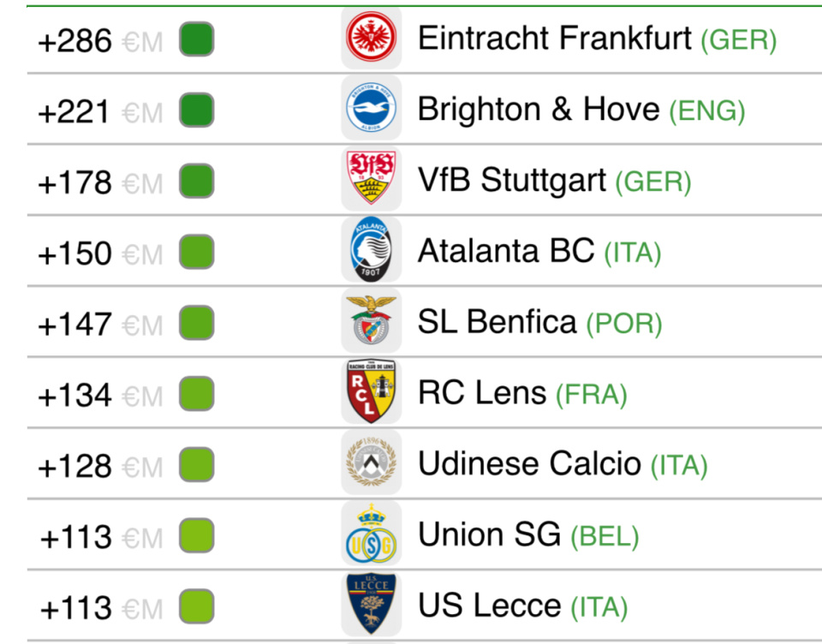Open the Union SG crest icon
Image resolution: width=822 pixels, height=644 pixels.
click(371, 535)
